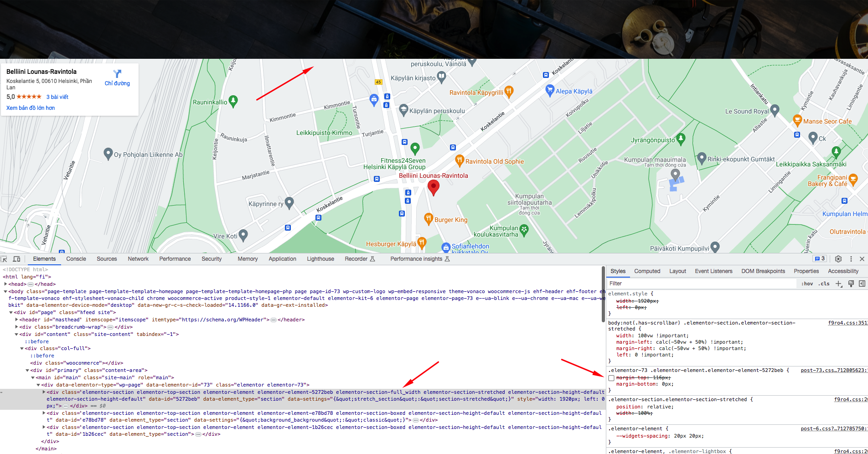Click the Ravintola Old Sophie marker
The height and width of the screenshot is (454, 868).
(460, 161)
